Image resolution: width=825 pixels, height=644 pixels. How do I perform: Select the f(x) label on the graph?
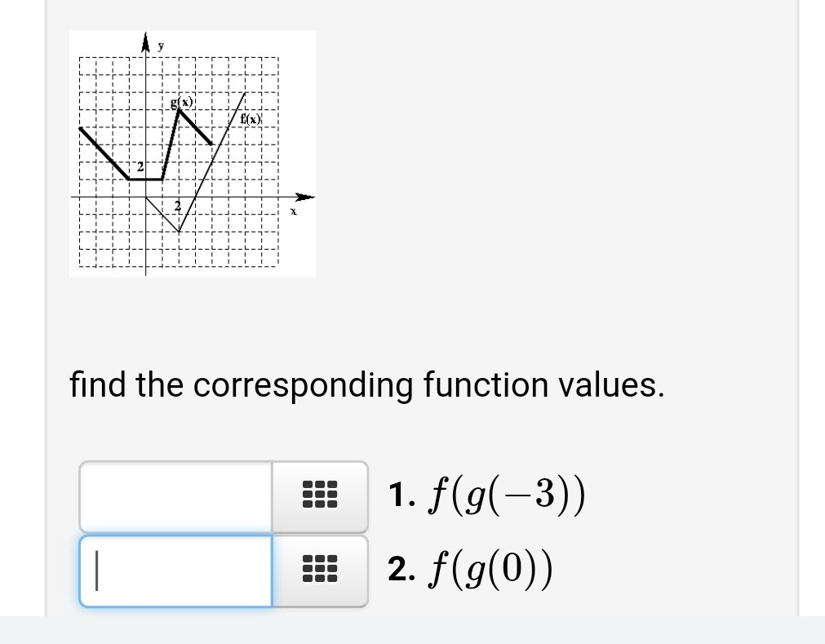click(250, 118)
